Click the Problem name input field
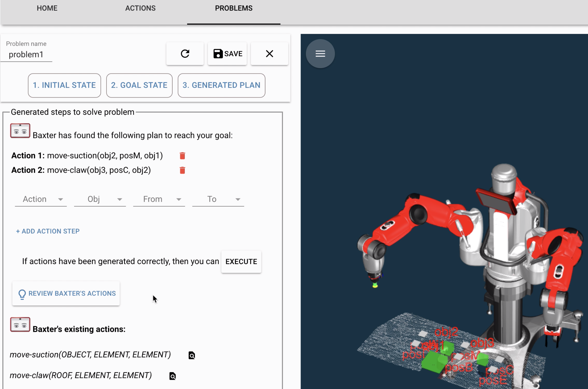 26,55
